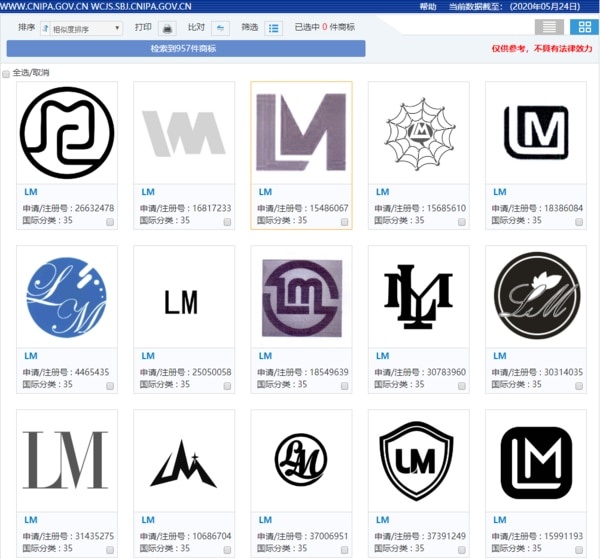600x559 pixels.
Task: Click the 已选中 0 件商标 selected count
Action: pyautogui.click(x=324, y=27)
